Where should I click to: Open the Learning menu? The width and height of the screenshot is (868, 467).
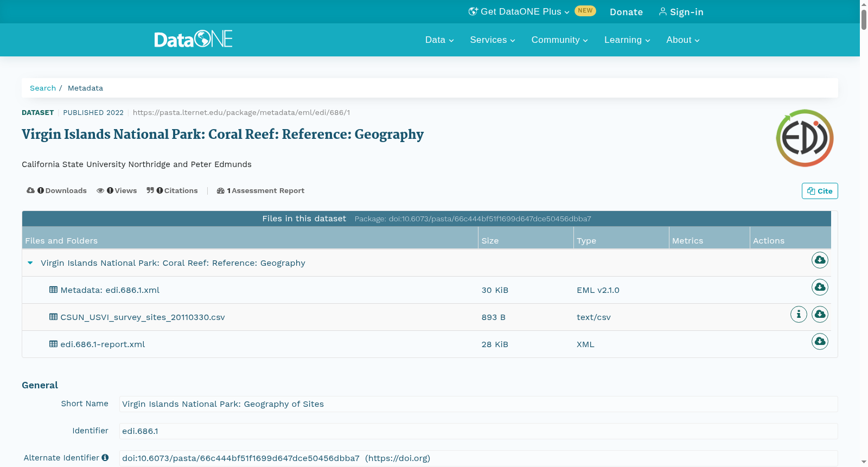(x=627, y=40)
